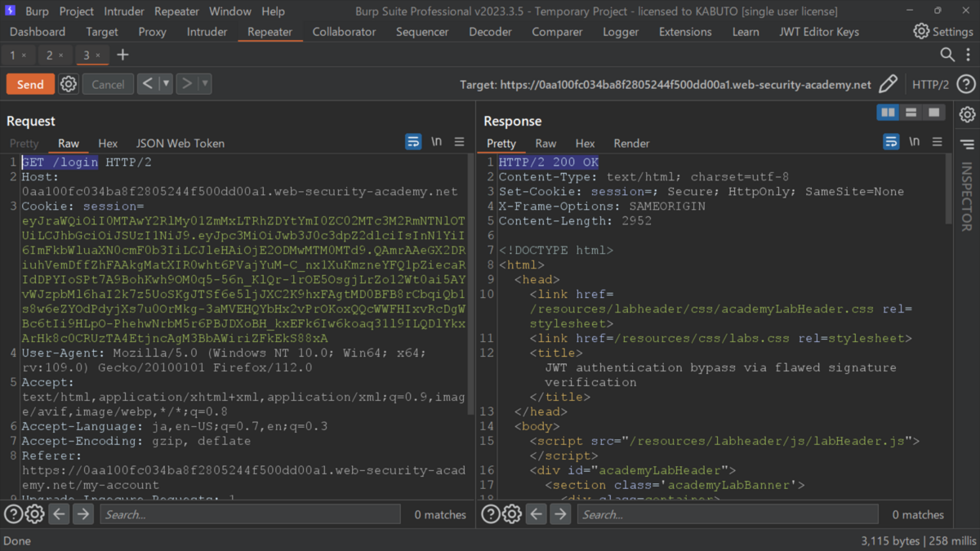This screenshot has height=551, width=980.
Task: Switch to the Dashboard tab
Action: click(x=38, y=32)
